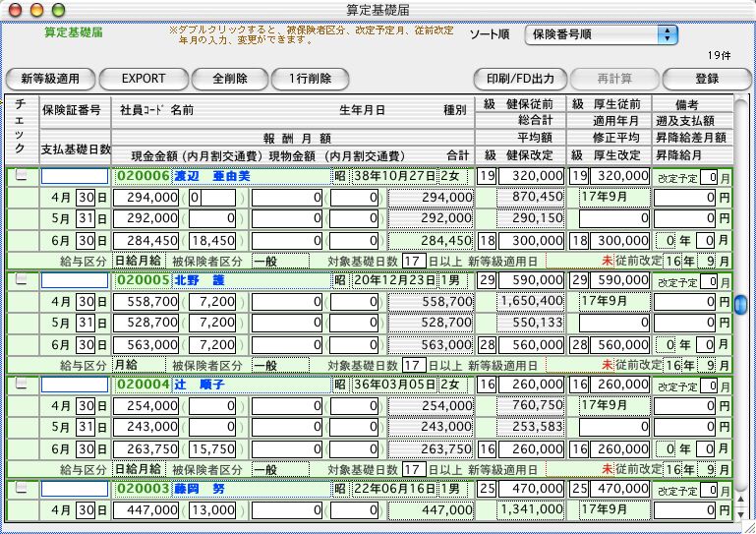This screenshot has height=534, width=756.
Task: Check the box for employee 020006 渡辺
Action: 21,176
